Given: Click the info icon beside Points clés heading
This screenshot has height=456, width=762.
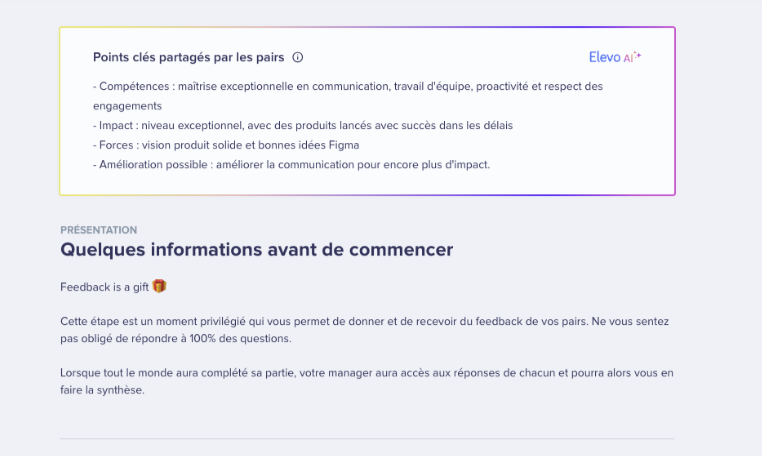Looking at the screenshot, I should 297,57.
